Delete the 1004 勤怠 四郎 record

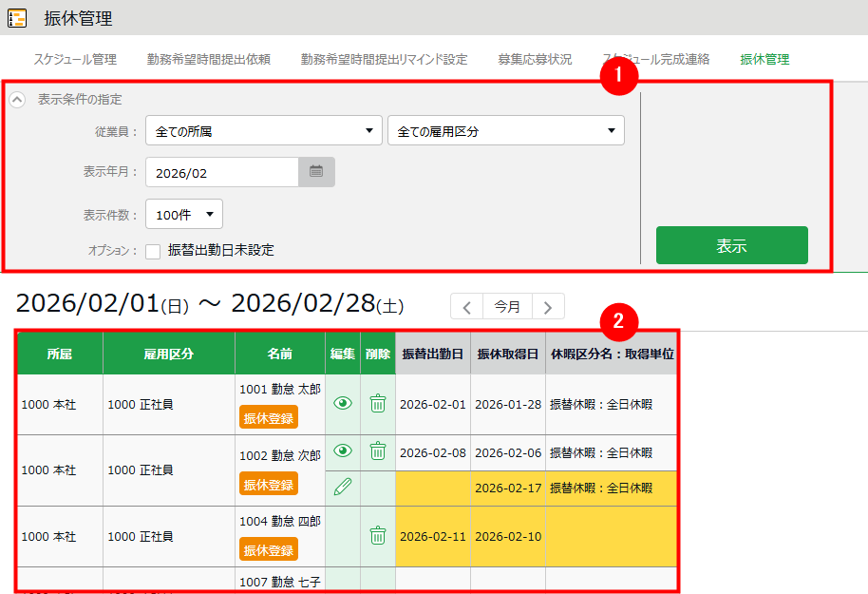click(x=378, y=536)
